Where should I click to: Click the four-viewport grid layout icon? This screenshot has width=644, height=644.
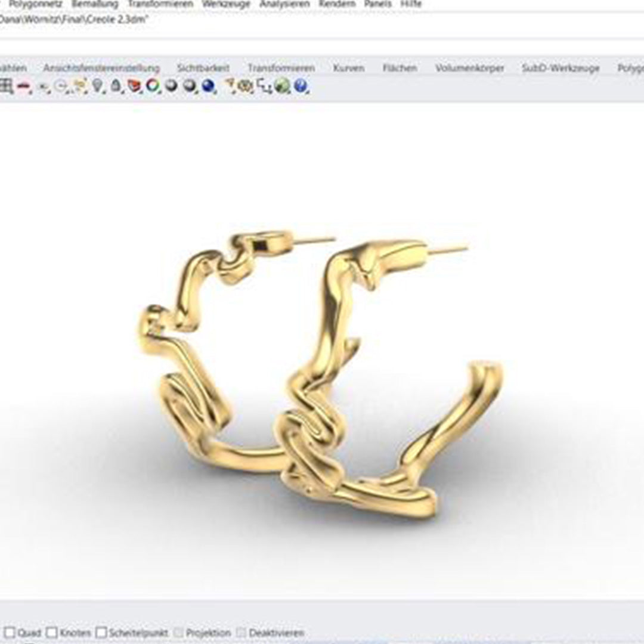pyautogui.click(x=6, y=86)
